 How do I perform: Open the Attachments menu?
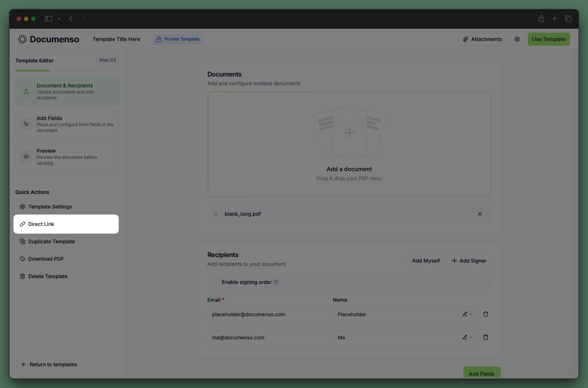[x=482, y=39]
